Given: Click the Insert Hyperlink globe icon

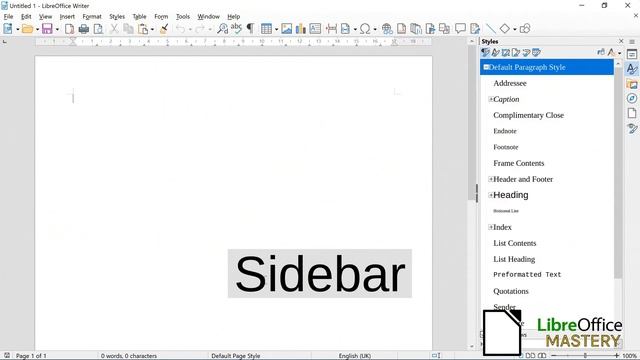Looking at the screenshot, I should coord(387,29).
